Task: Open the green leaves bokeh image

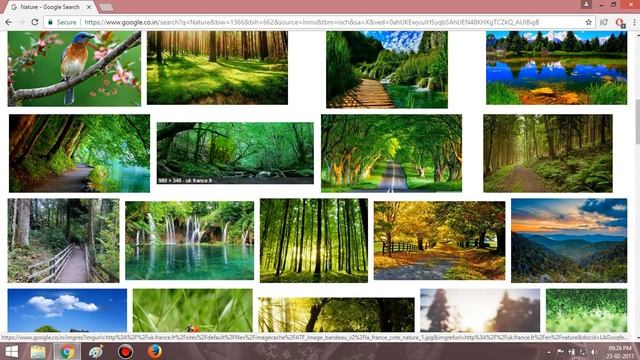Action: point(587,310)
